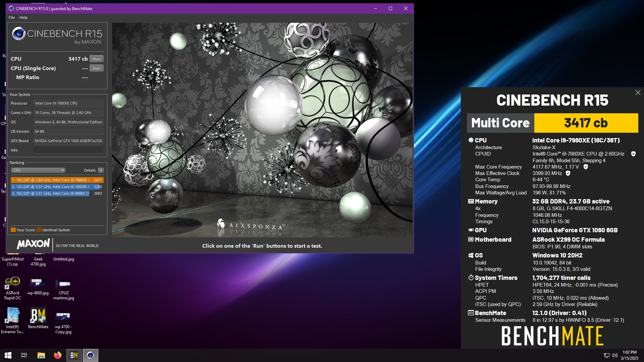644x362 pixels.
Task: Launch Firefox from taskbar
Action: point(58,355)
